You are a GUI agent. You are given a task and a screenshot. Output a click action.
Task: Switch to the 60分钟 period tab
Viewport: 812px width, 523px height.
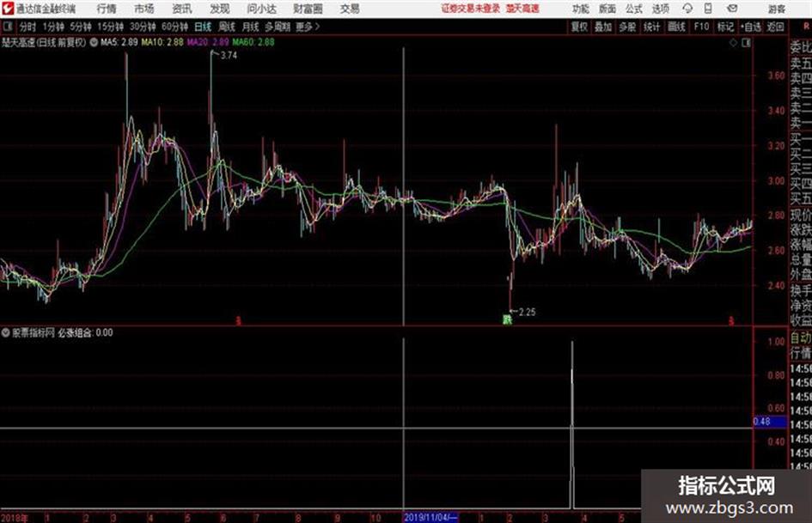[x=174, y=27]
